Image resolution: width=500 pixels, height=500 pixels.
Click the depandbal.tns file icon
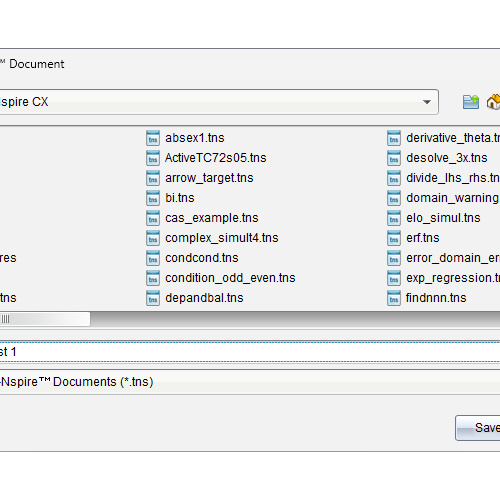click(153, 298)
